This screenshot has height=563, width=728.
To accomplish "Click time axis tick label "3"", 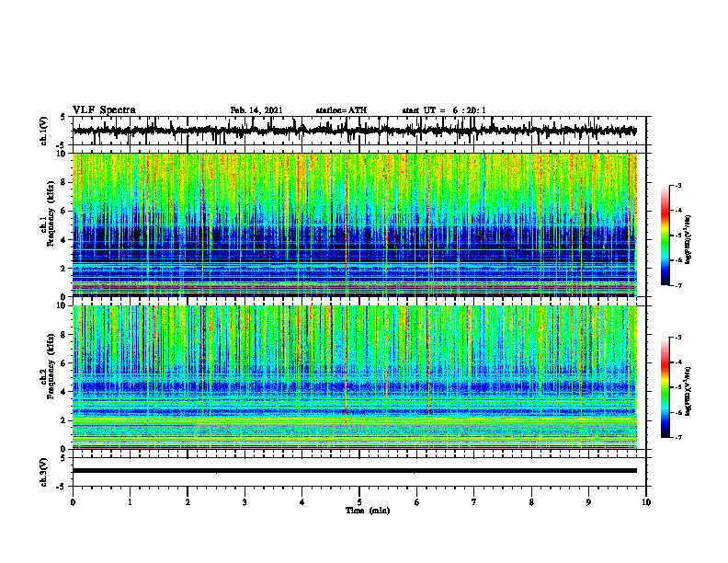I will pos(245,502).
